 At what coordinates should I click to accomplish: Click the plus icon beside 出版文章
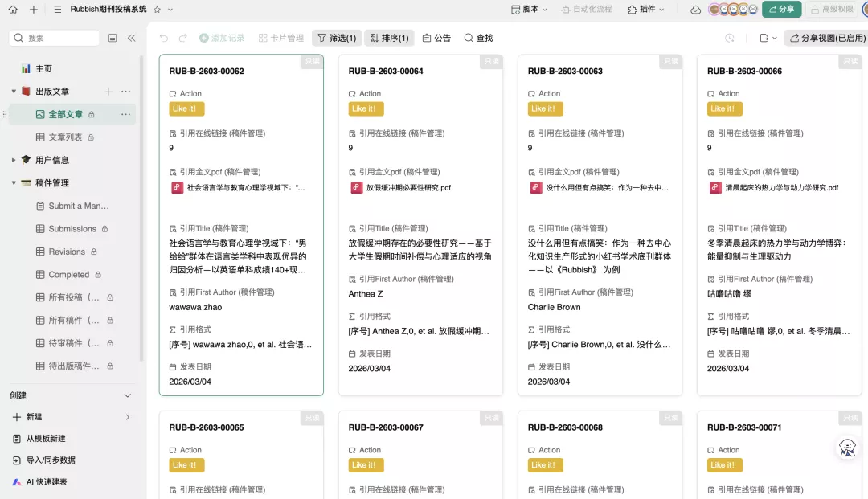pos(109,92)
